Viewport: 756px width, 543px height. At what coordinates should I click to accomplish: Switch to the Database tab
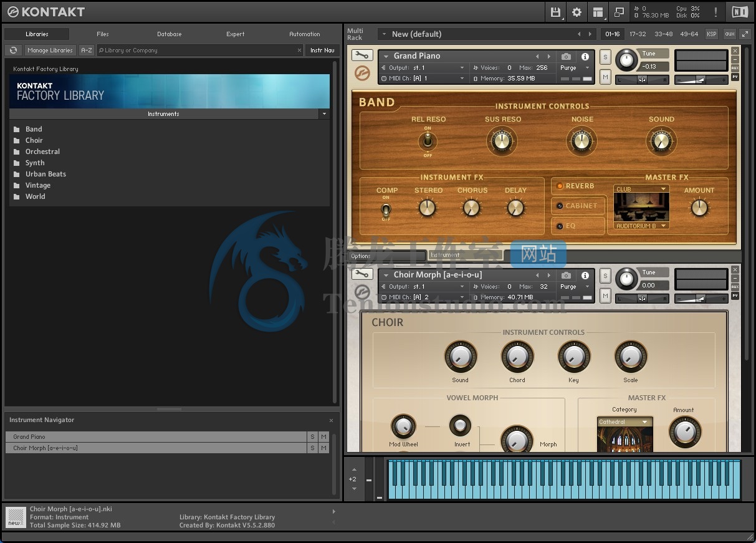click(x=169, y=34)
